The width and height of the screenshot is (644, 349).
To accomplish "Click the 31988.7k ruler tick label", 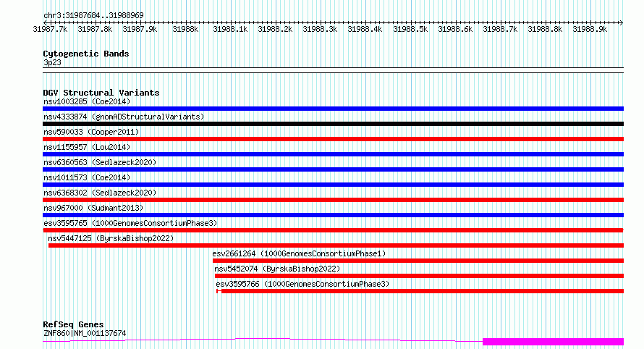I will (500, 30).
